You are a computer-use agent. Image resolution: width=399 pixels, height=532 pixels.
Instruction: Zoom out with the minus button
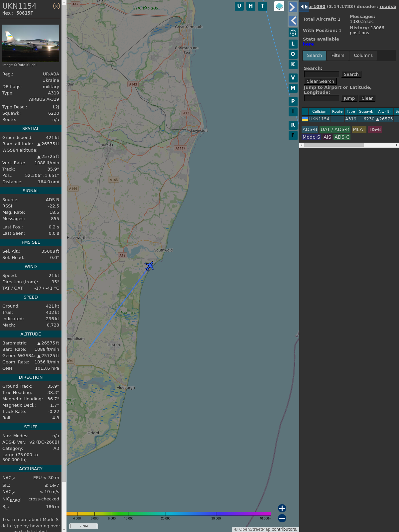(282, 518)
